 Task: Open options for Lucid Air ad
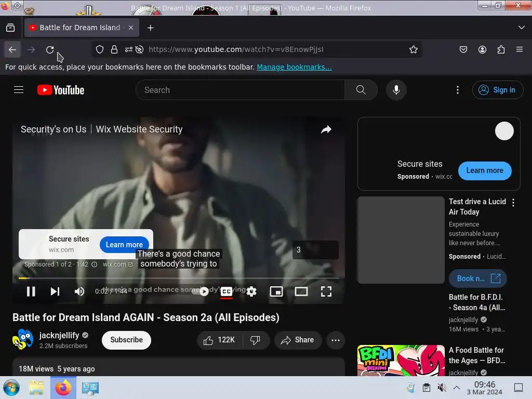[x=513, y=203]
